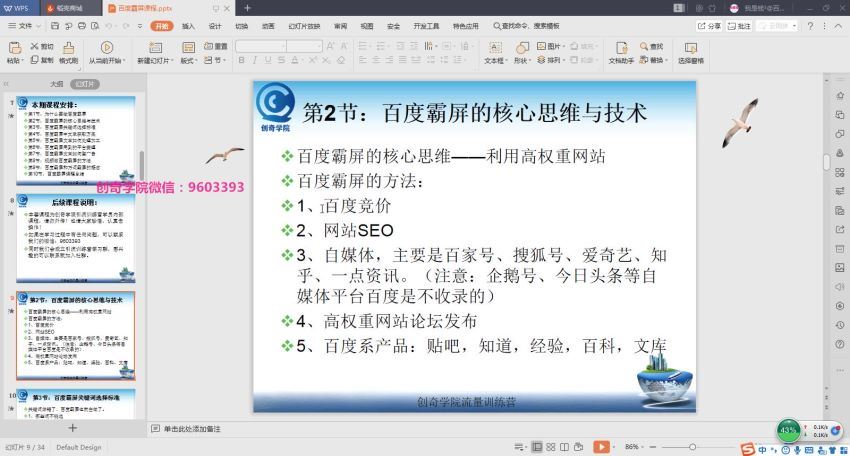Click the Layout (版式) icon

[x=188, y=48]
